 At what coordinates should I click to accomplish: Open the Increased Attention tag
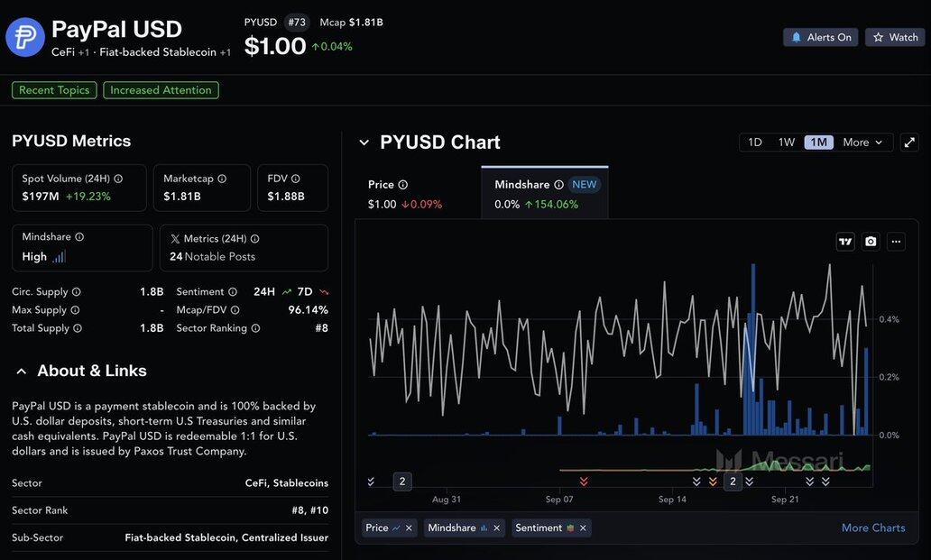point(161,90)
